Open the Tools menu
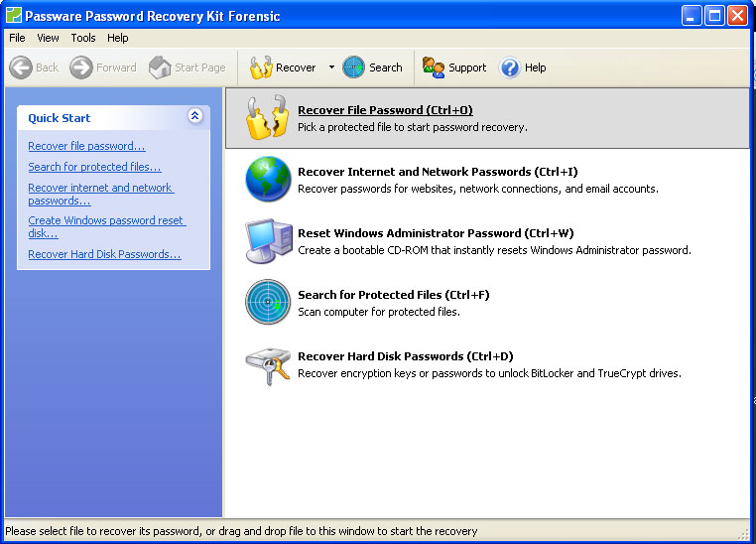This screenshot has height=544, width=756. tap(83, 38)
